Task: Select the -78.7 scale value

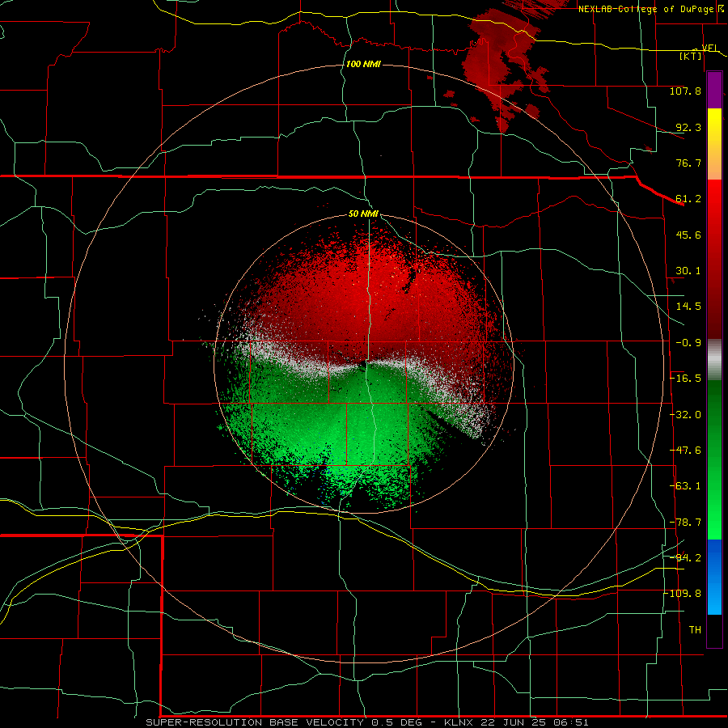Action: click(x=685, y=523)
